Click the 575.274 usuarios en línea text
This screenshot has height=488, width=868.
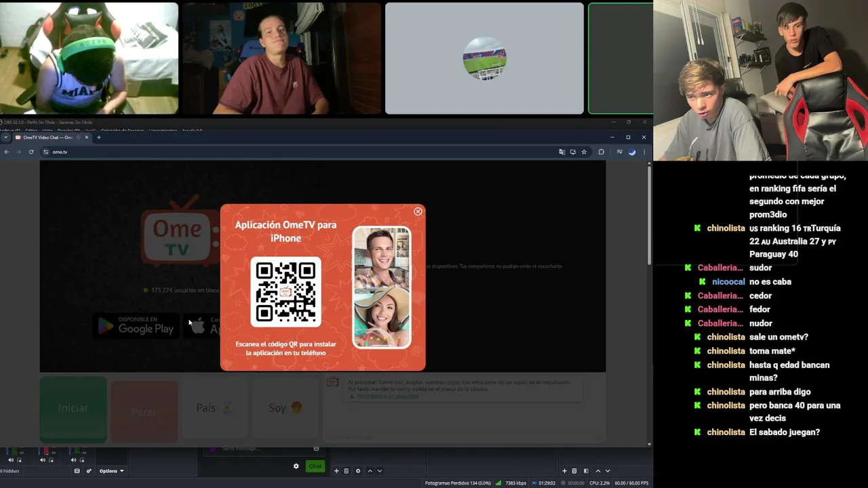click(x=185, y=290)
